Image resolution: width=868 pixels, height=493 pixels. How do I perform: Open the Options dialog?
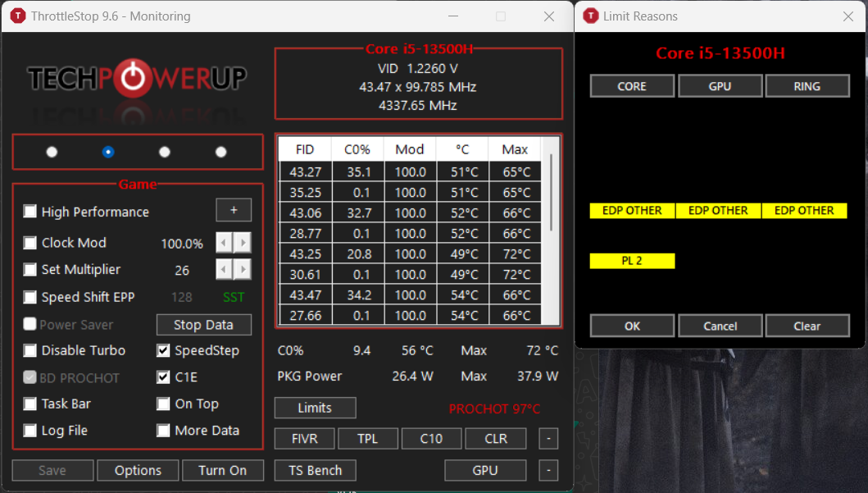coord(138,470)
